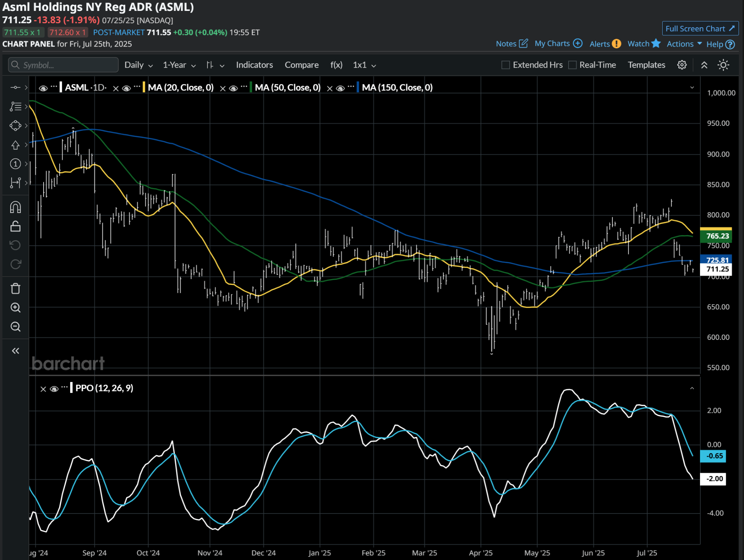Open Full Screen Chart
This screenshot has width=744, height=560.
(x=700, y=28)
